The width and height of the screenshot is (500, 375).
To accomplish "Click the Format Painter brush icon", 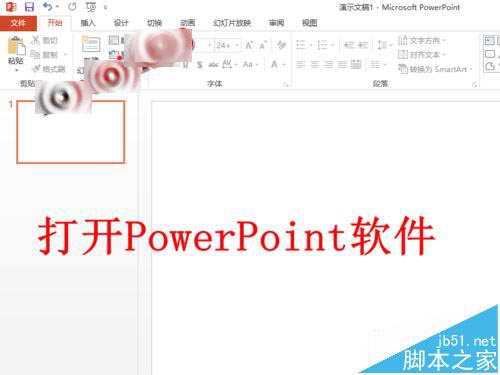I will tap(36, 69).
